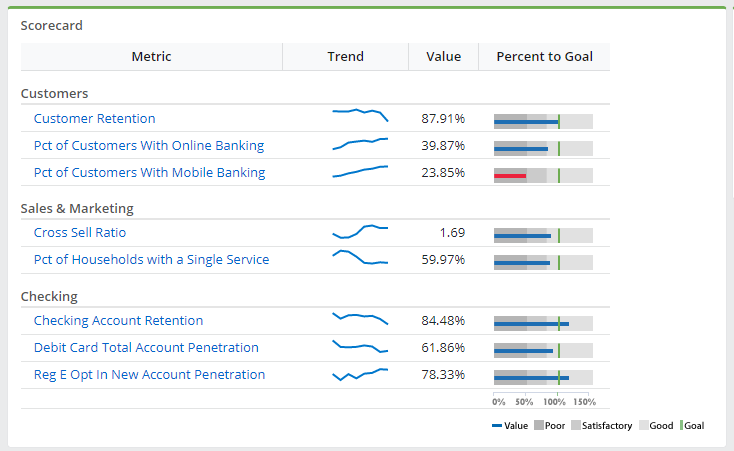The height and width of the screenshot is (451, 734).
Task: Click the 59.97% value
Action: pyautogui.click(x=443, y=260)
